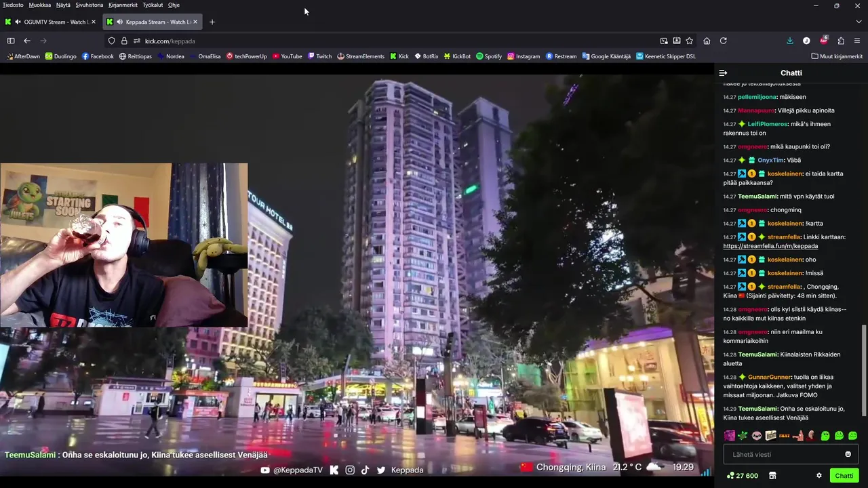Open the AfterDawn bookmark
The height and width of the screenshot is (488, 868).
tap(23, 56)
